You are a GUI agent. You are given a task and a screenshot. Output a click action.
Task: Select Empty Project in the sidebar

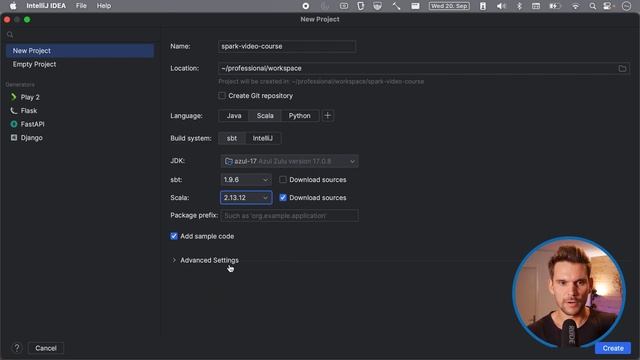point(80,64)
